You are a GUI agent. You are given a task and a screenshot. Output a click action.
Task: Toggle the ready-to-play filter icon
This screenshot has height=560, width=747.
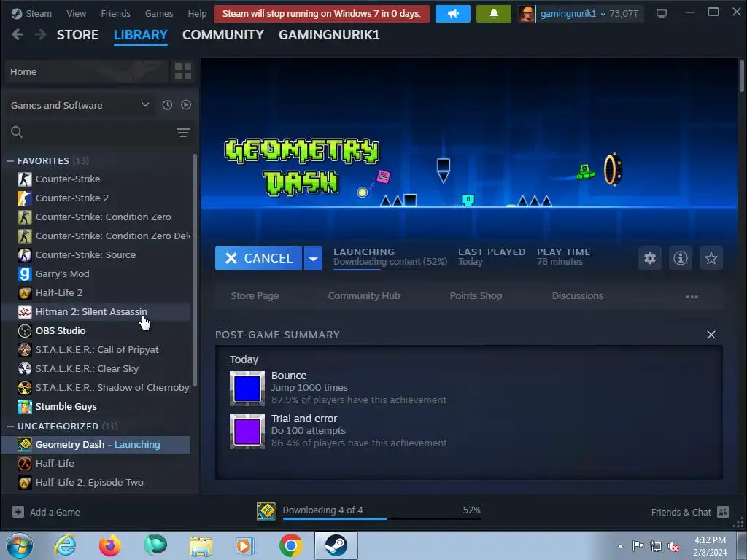tap(186, 105)
